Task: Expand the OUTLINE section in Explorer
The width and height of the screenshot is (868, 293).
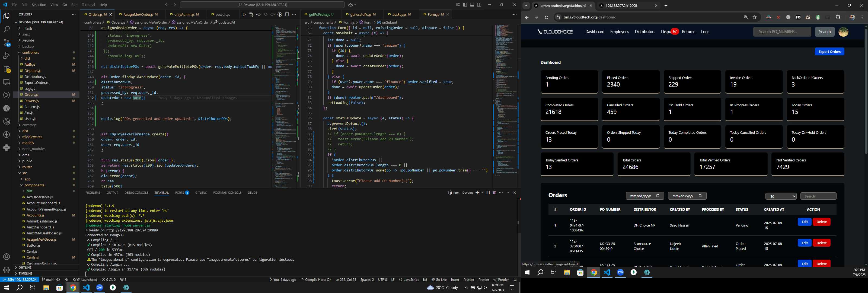Action: pos(25,267)
